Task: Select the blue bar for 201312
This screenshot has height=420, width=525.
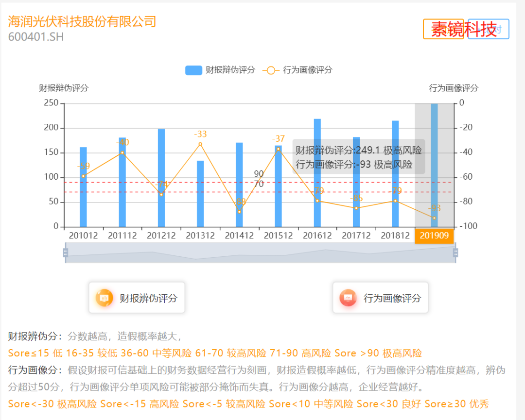Action: (200, 194)
